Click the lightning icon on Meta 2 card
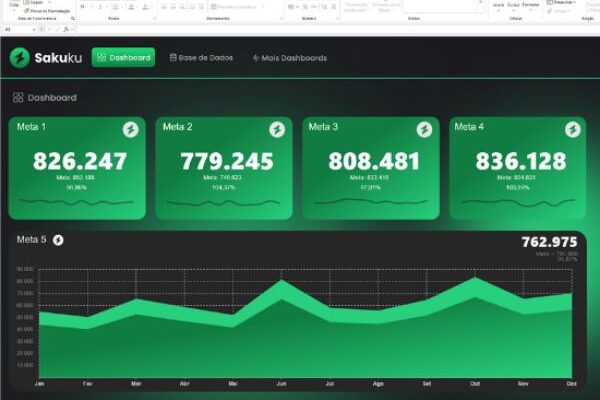The height and width of the screenshot is (400, 600). (277, 129)
